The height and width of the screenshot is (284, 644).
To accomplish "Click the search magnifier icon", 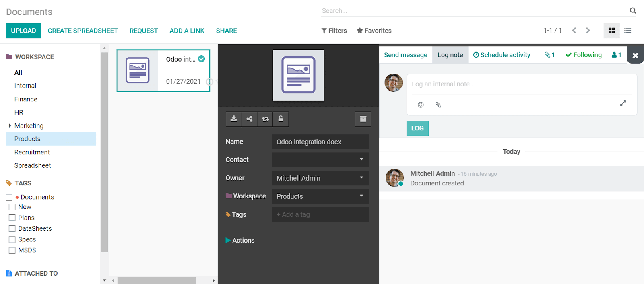I will [x=633, y=11].
